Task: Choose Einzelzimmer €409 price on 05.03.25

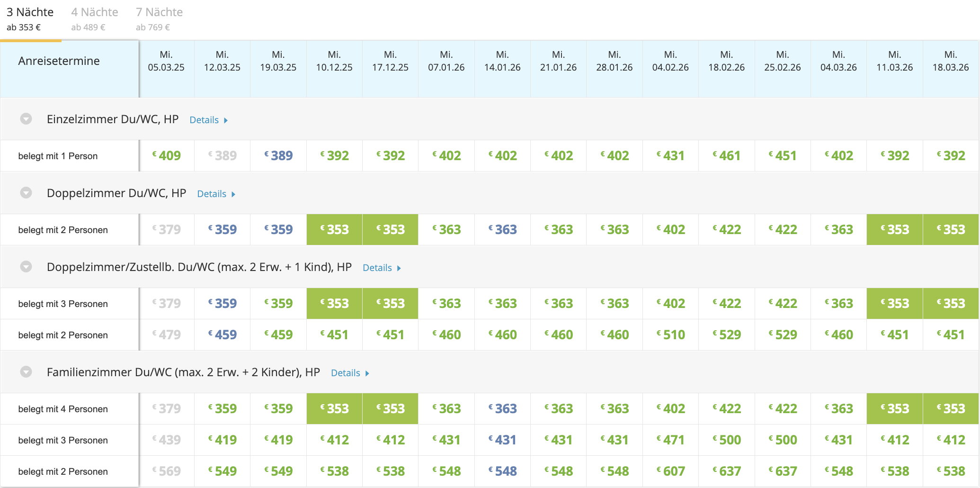Action: [x=167, y=155]
